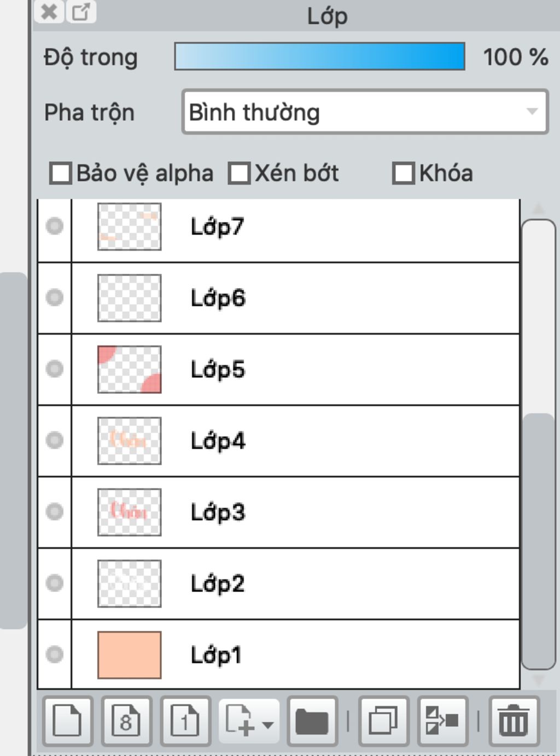Viewport: 560px width, 756px height.
Task: Create a new color layer
Action: click(67, 721)
